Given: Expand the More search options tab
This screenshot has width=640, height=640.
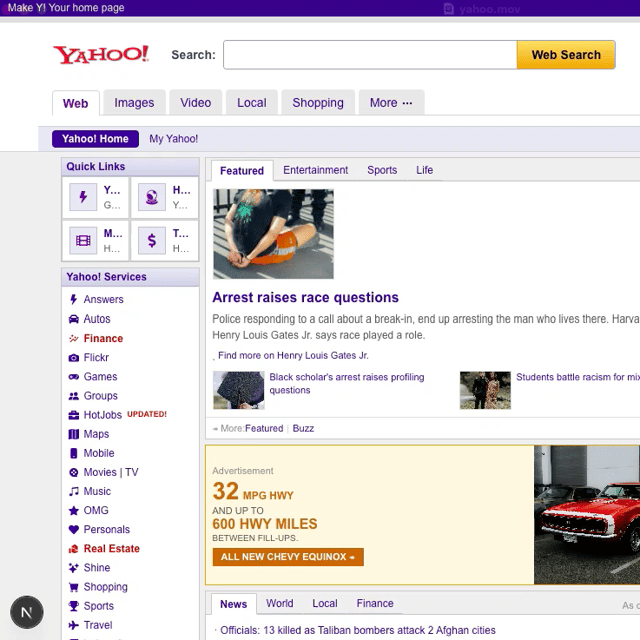Looking at the screenshot, I should coord(391,102).
